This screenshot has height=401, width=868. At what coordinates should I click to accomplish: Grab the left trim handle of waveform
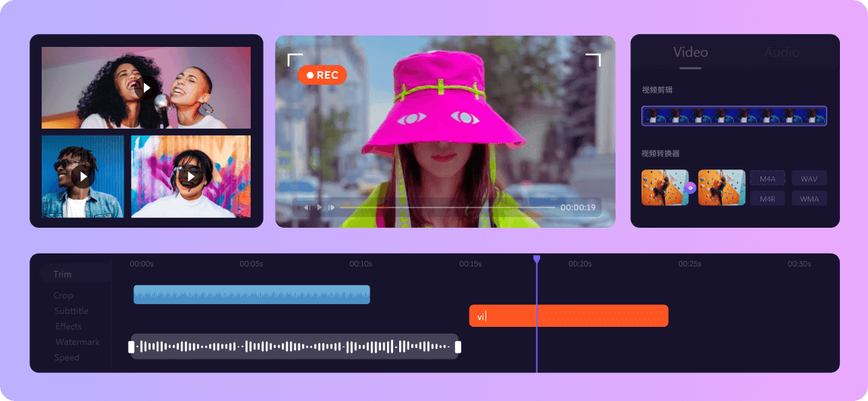click(x=131, y=347)
